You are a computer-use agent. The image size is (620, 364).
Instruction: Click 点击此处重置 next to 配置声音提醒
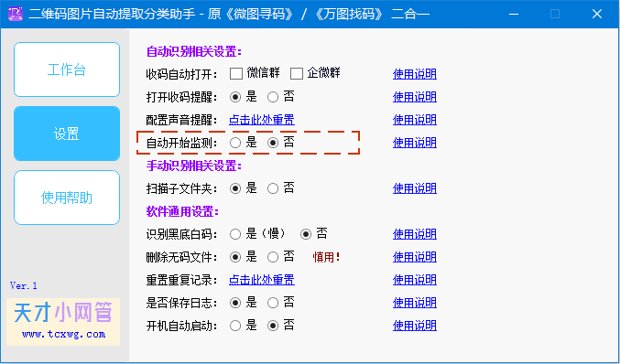[262, 120]
